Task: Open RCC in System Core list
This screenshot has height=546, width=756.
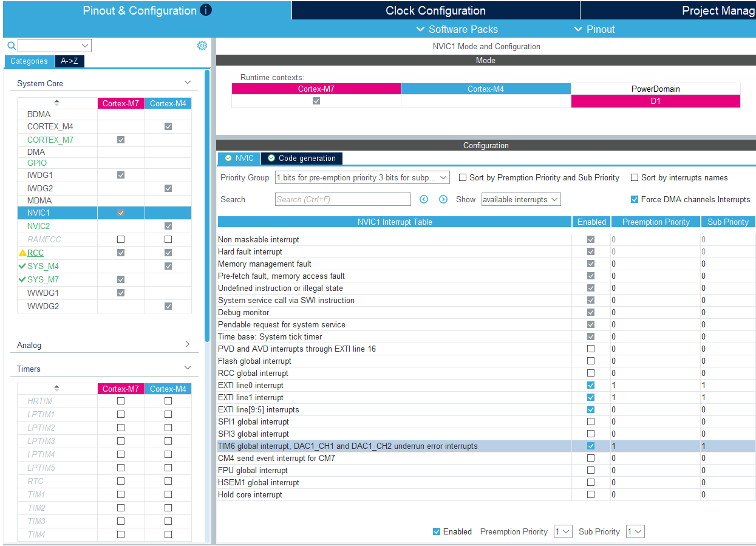Action: (35, 253)
